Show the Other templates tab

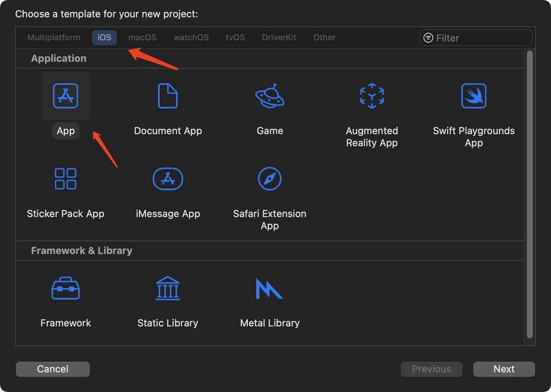[x=325, y=37]
